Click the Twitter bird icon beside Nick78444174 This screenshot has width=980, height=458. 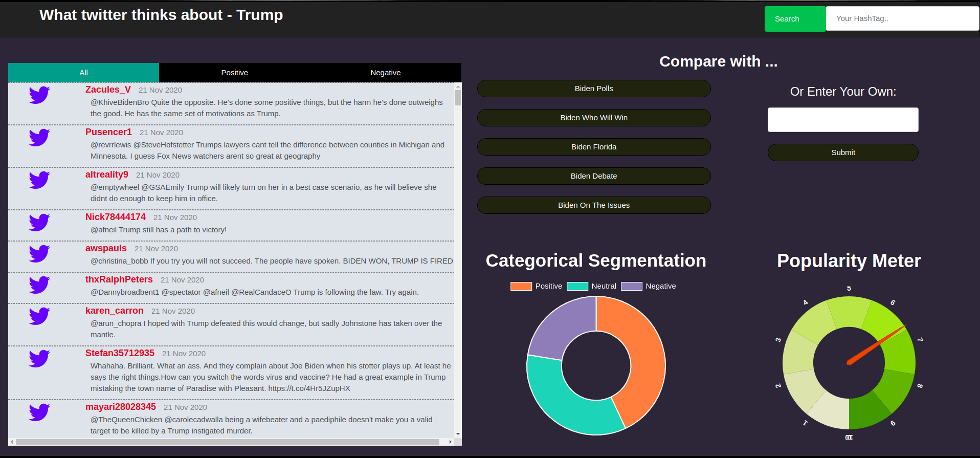point(39,223)
